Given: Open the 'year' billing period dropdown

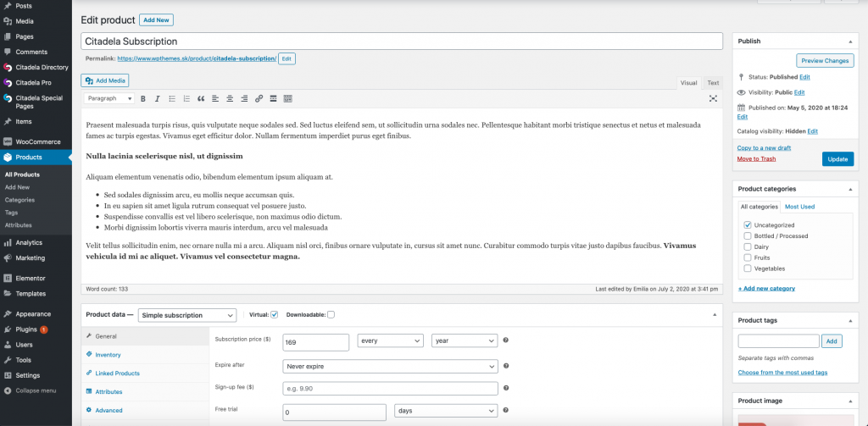Looking at the screenshot, I should pos(465,340).
